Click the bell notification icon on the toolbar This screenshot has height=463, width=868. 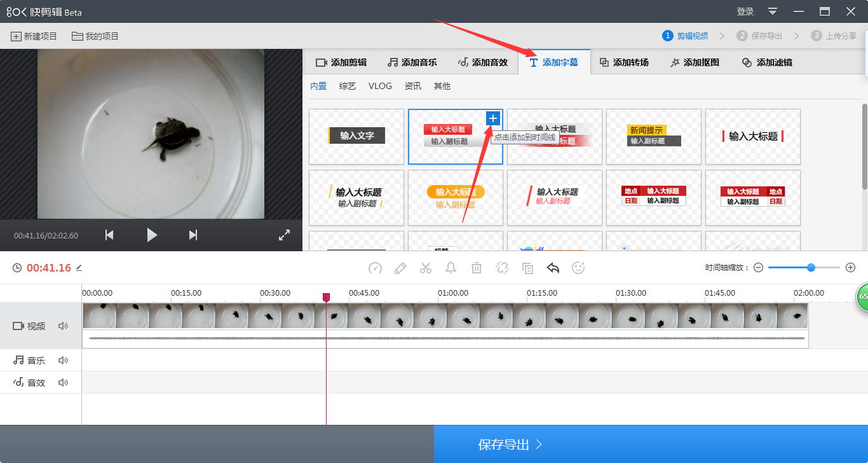(x=451, y=268)
